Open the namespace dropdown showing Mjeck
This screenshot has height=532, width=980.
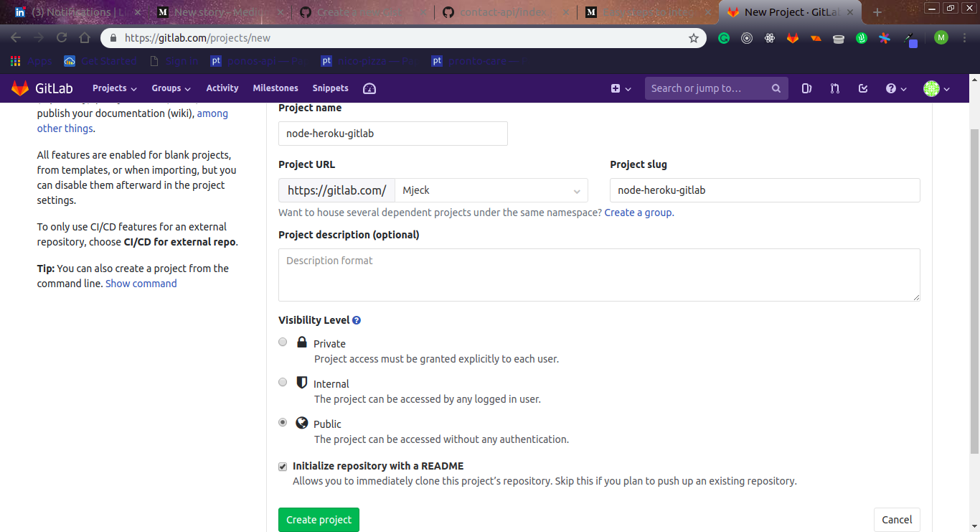click(491, 190)
